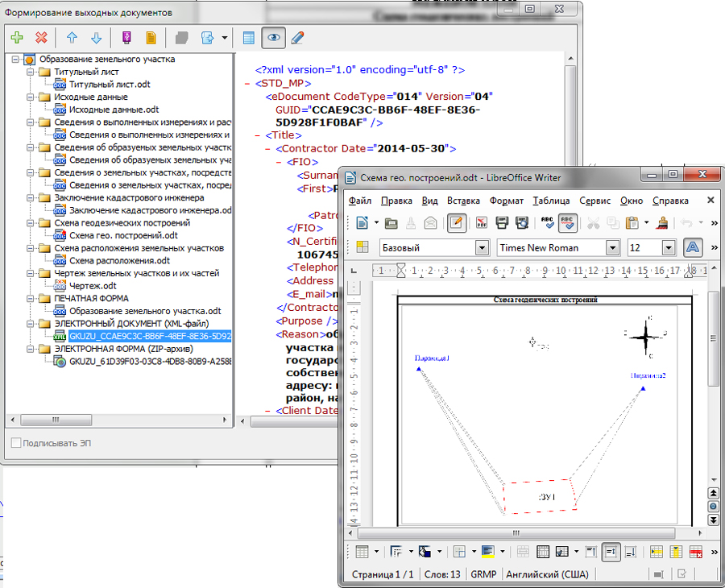Open the Справка menu

[x=670, y=201]
